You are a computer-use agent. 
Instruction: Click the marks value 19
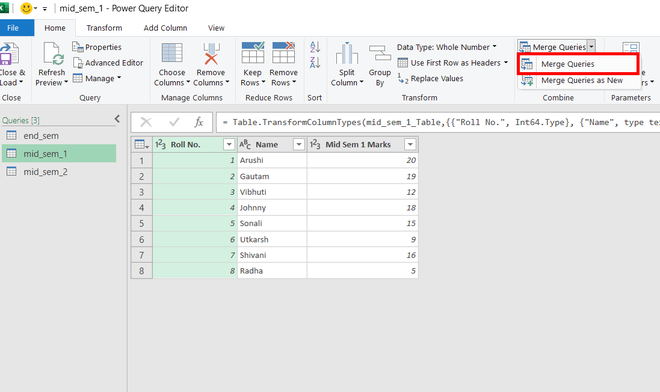point(362,176)
